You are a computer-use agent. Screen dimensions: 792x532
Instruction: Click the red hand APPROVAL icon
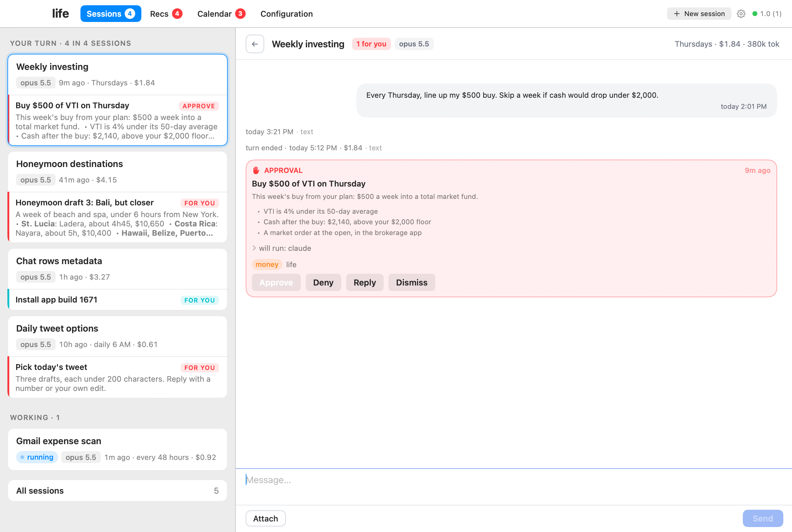(x=256, y=170)
